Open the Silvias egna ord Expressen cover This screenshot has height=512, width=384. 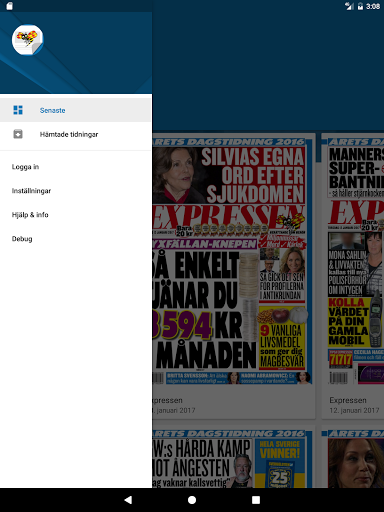pos(233,261)
